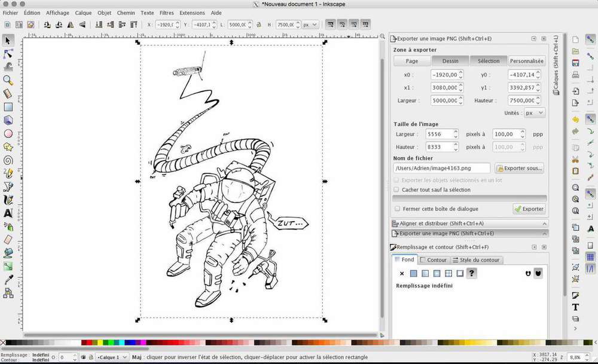This screenshot has height=364, width=598.
Task: Check 'Fermer cette boîte de dialogue'
Action: (x=398, y=209)
